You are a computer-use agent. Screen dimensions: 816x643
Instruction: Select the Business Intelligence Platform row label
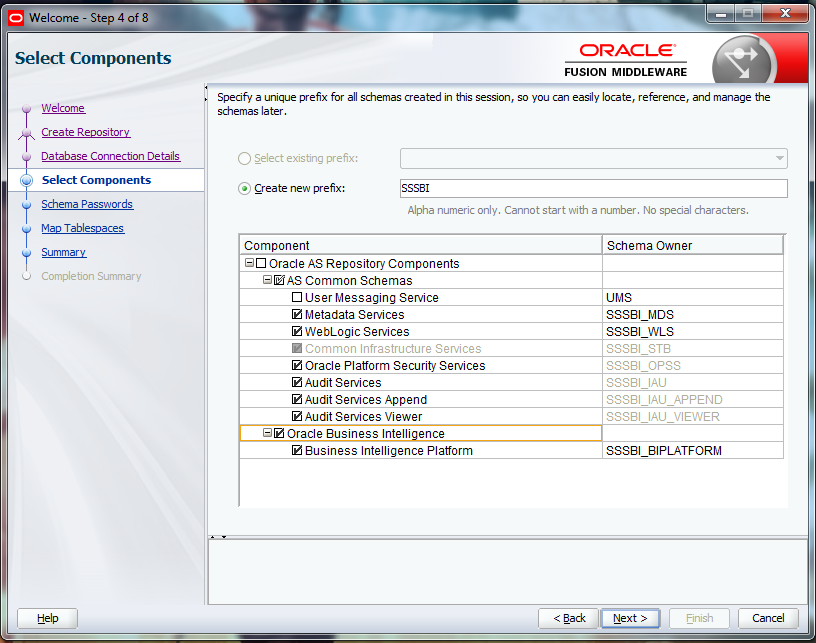[389, 451]
